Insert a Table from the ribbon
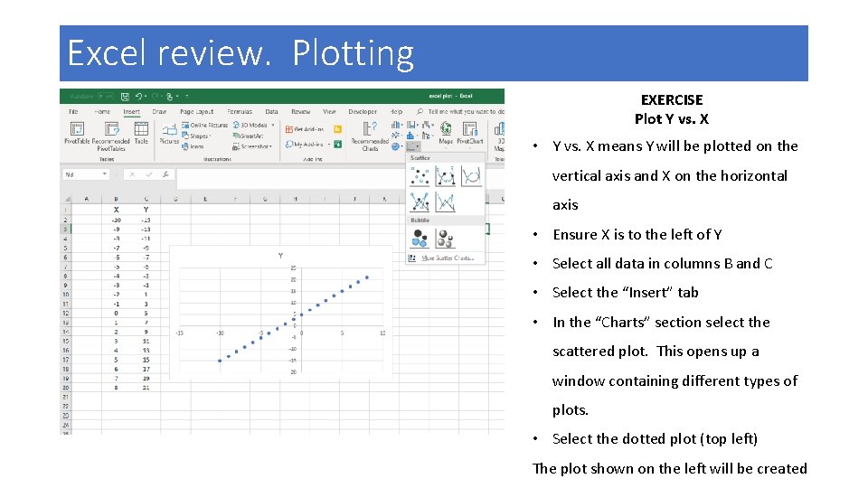This screenshot has height=488, width=868. coord(141,134)
